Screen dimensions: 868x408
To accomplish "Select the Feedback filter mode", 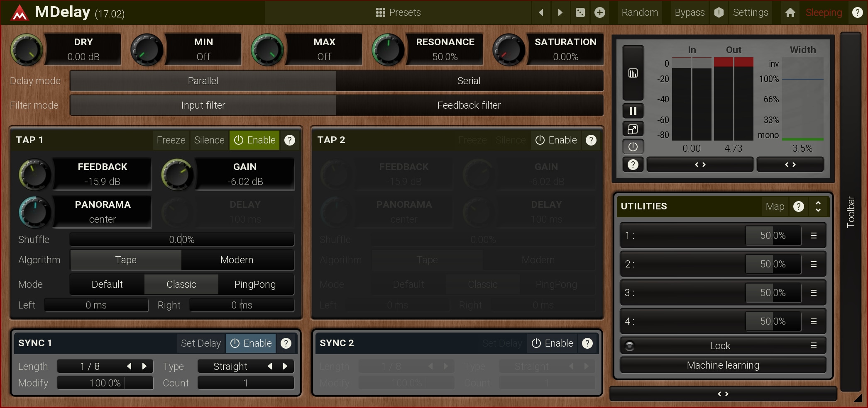I will [469, 105].
